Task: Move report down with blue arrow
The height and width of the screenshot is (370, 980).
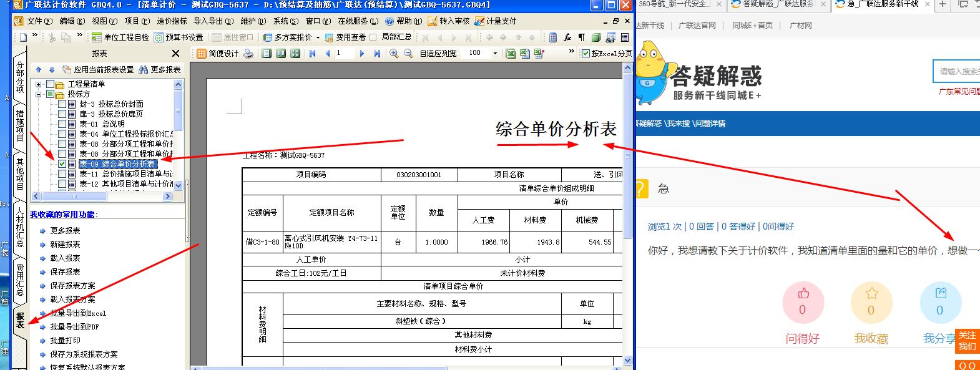Action: 52,70
